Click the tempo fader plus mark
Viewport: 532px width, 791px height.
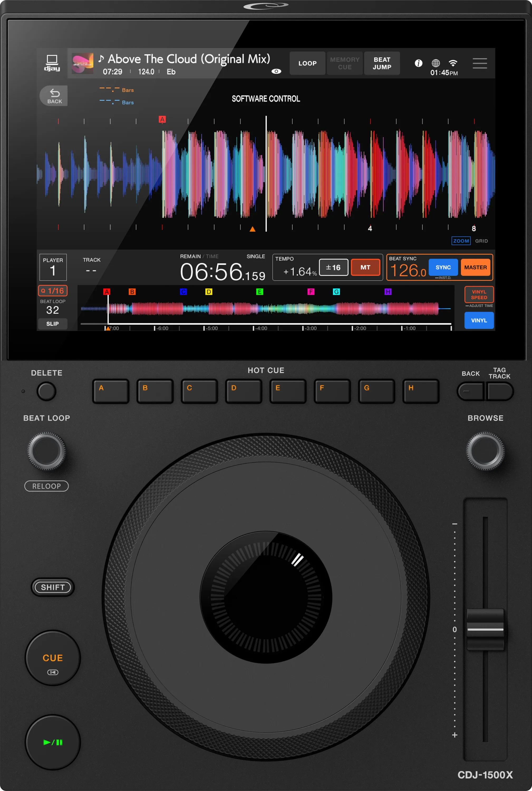click(455, 735)
